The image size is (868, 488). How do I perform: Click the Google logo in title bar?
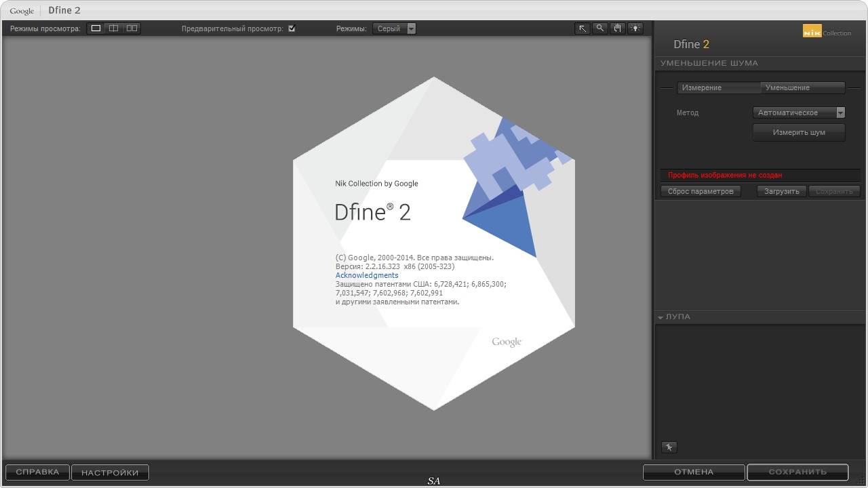pos(22,11)
